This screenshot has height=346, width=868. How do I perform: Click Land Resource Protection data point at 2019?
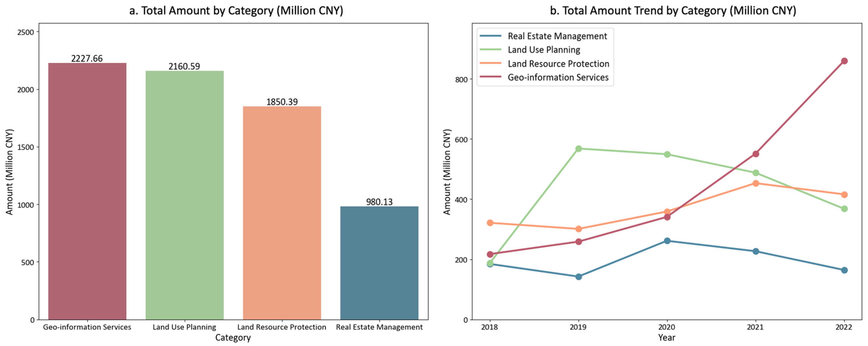pyautogui.click(x=578, y=229)
